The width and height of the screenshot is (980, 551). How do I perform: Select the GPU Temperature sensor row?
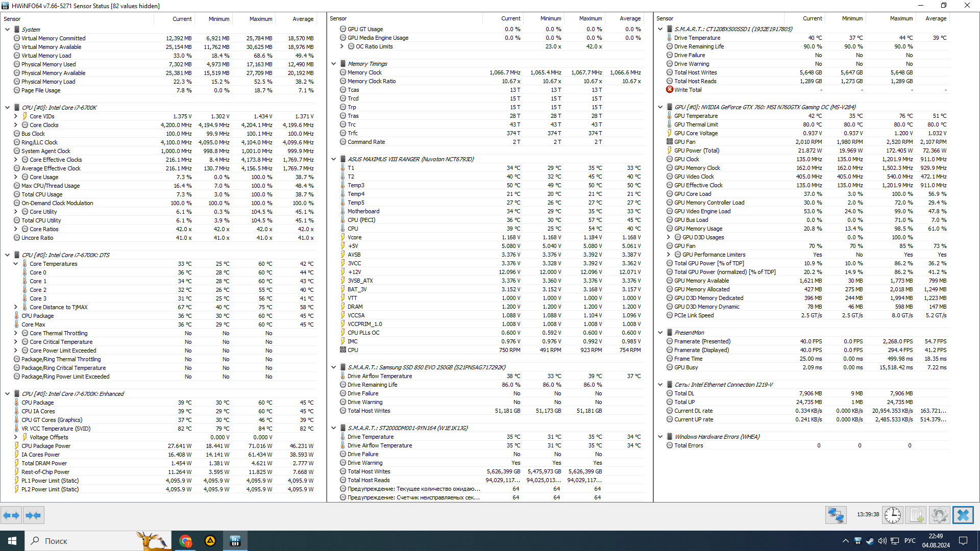point(696,116)
